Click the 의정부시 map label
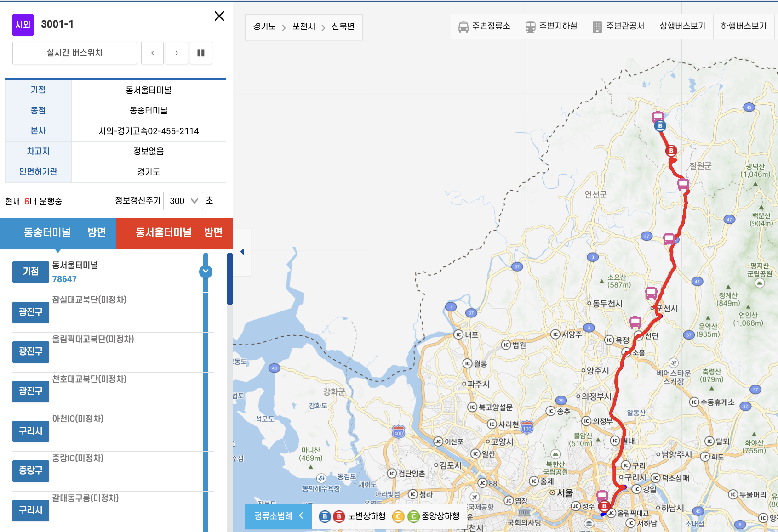 click(597, 396)
